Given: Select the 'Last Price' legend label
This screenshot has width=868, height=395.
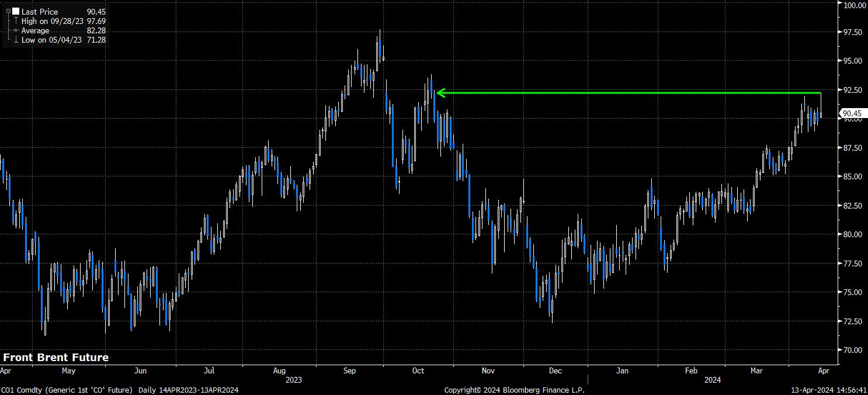Looking at the screenshot, I should point(40,12).
